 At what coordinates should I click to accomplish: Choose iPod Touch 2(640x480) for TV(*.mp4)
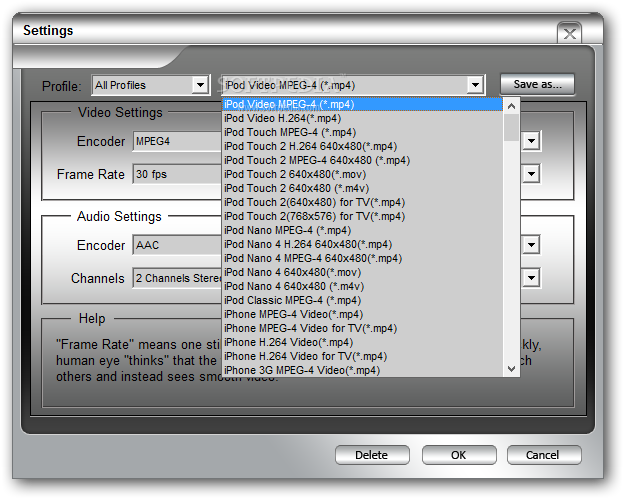[363, 202]
